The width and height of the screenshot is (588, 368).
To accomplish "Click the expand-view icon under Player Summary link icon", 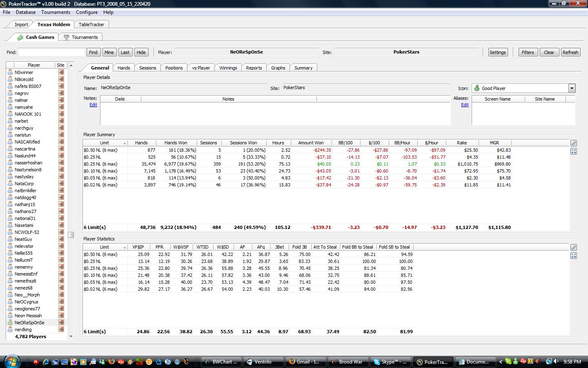I will pos(574,151).
